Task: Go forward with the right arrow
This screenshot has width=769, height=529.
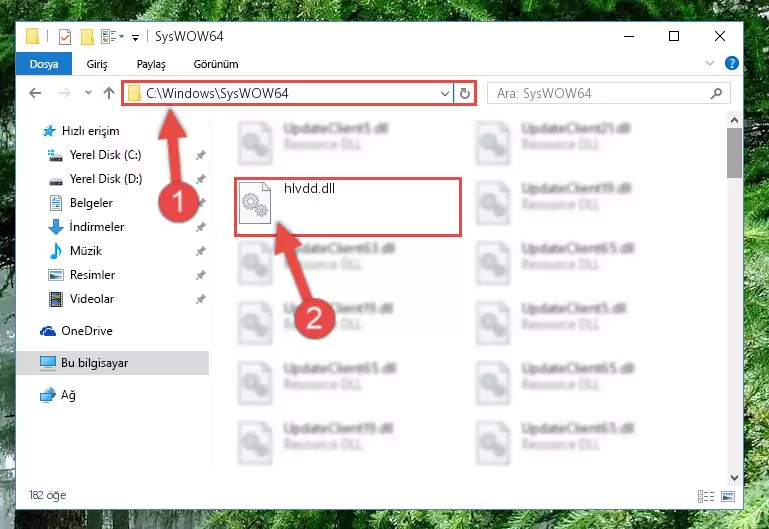Action: coord(64,93)
